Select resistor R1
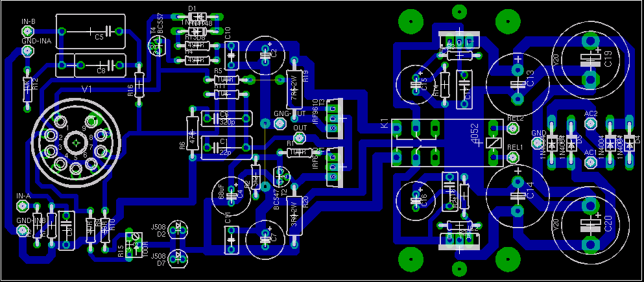This screenshot has width=644, height=282. [x=300, y=153]
